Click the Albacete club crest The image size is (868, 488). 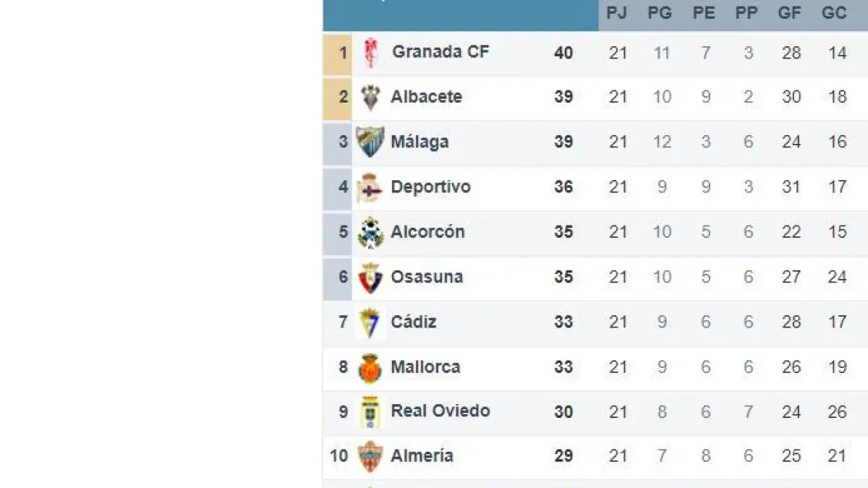pos(370,98)
